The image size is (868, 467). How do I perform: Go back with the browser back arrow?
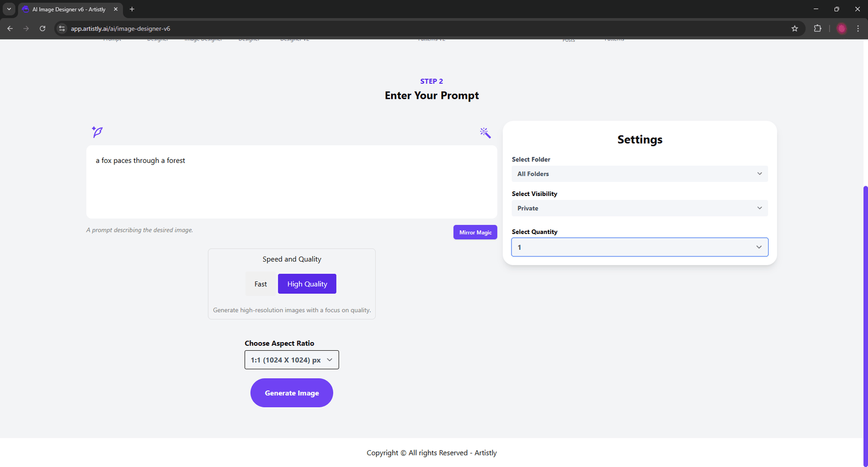(10, 29)
